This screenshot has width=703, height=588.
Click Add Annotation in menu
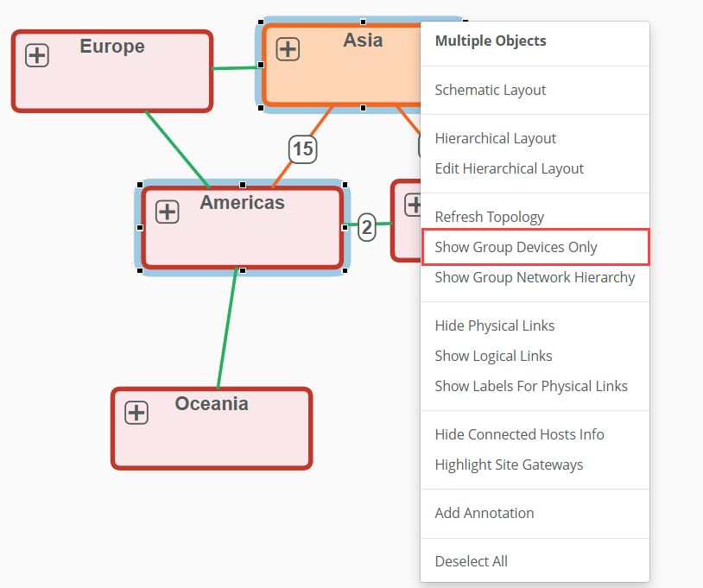click(484, 513)
